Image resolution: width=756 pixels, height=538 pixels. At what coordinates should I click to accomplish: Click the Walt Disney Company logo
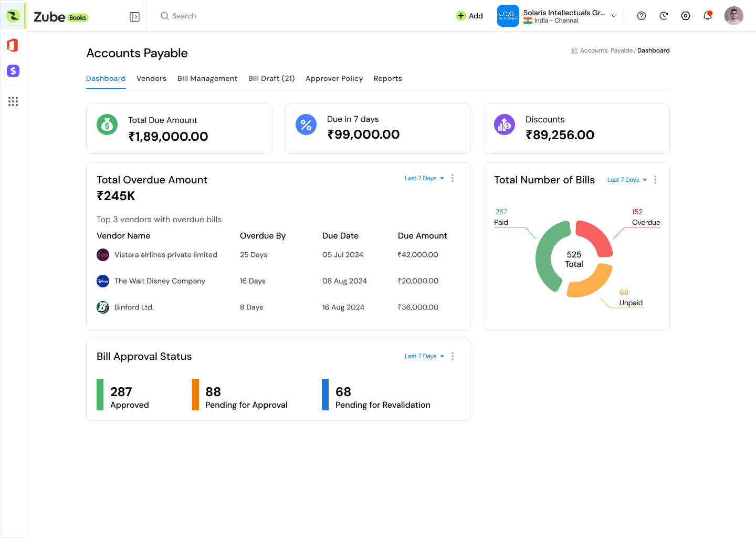point(103,281)
